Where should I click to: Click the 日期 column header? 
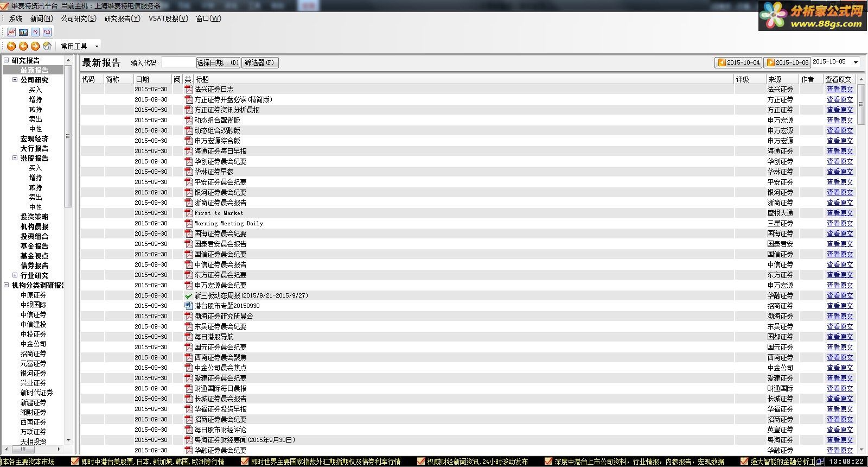tap(152, 79)
